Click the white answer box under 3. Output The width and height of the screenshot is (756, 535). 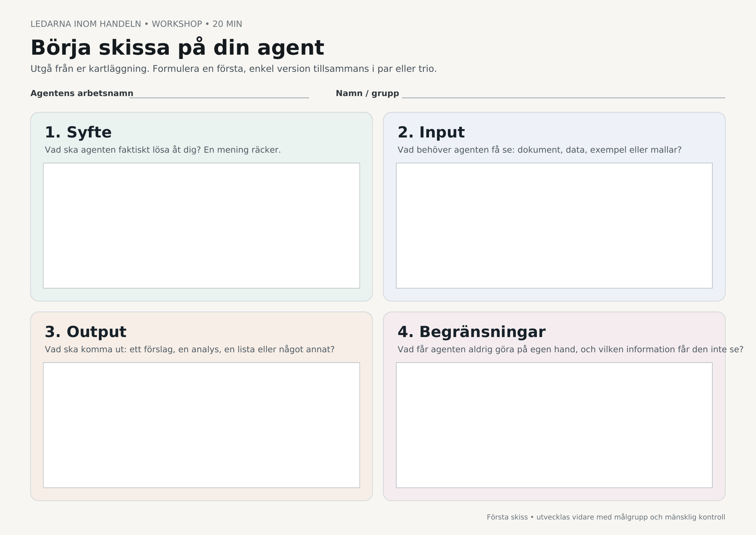tap(201, 425)
